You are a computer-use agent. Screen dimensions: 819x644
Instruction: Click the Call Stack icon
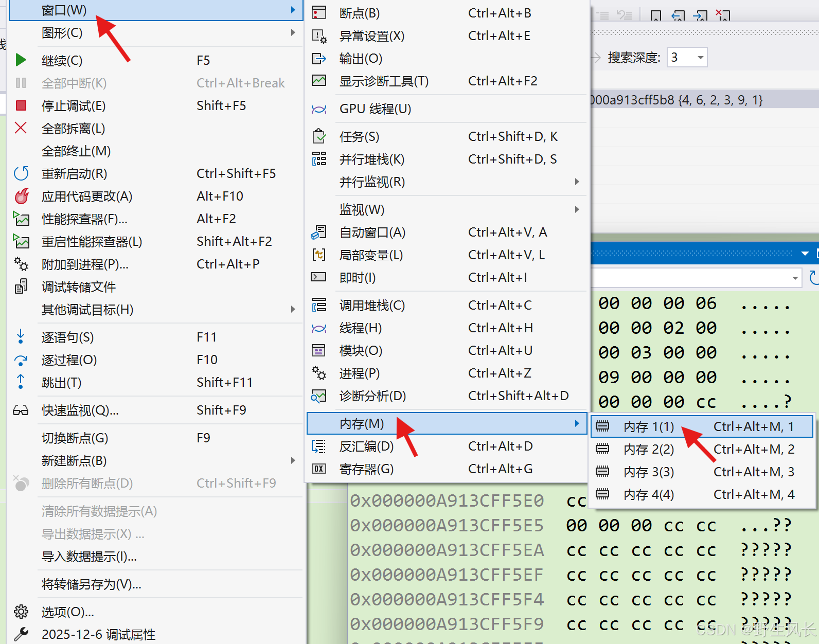click(319, 305)
